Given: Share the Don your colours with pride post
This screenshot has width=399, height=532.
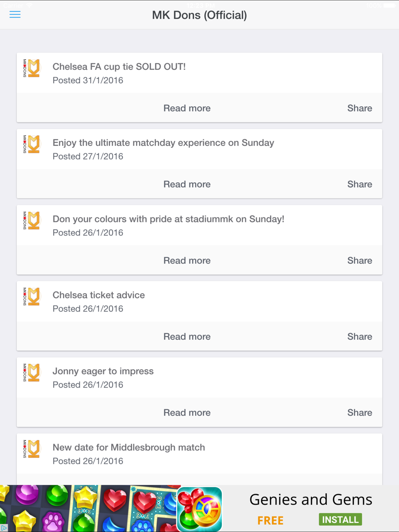Looking at the screenshot, I should (x=359, y=260).
